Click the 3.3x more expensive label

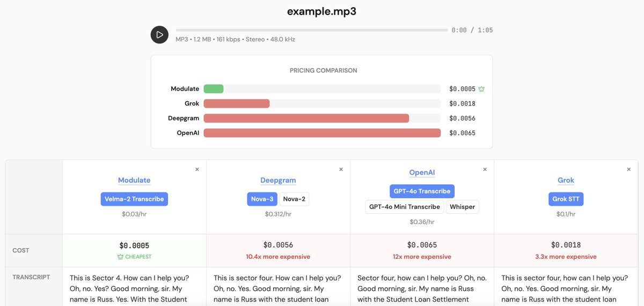[x=566, y=257]
